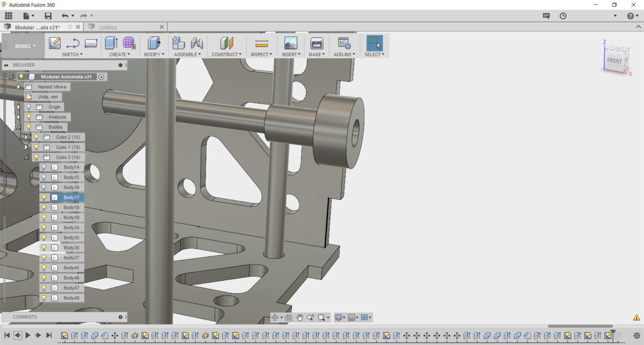Switch to the Modular ...ata v21 tab

[38, 27]
